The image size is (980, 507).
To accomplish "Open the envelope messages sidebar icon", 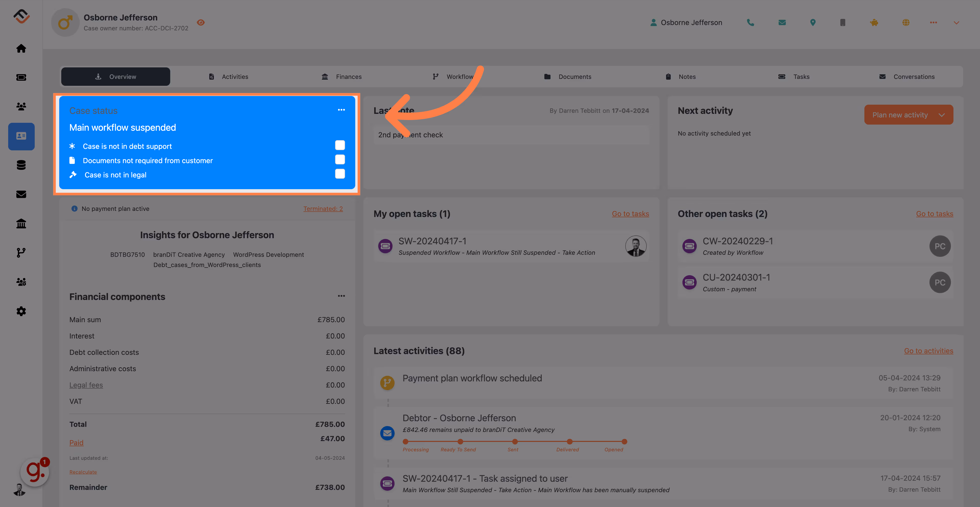I will point(21,195).
